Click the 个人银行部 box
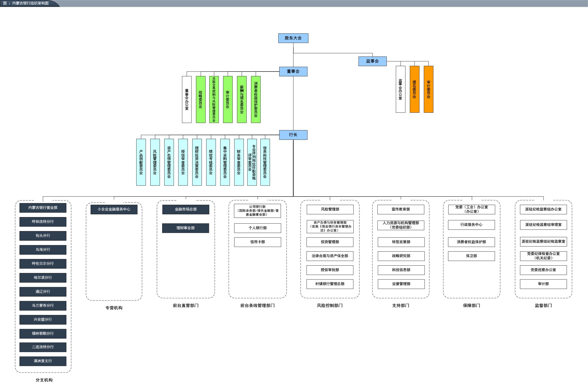Image resolution: width=588 pixels, height=383 pixels. [258, 228]
